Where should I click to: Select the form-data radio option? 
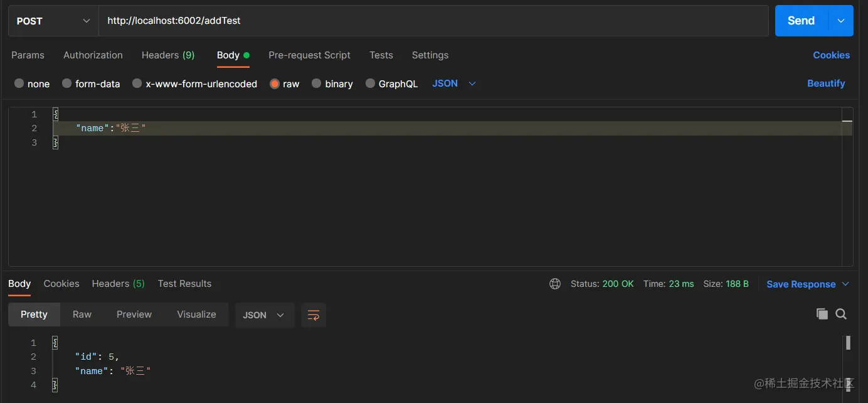click(x=66, y=83)
